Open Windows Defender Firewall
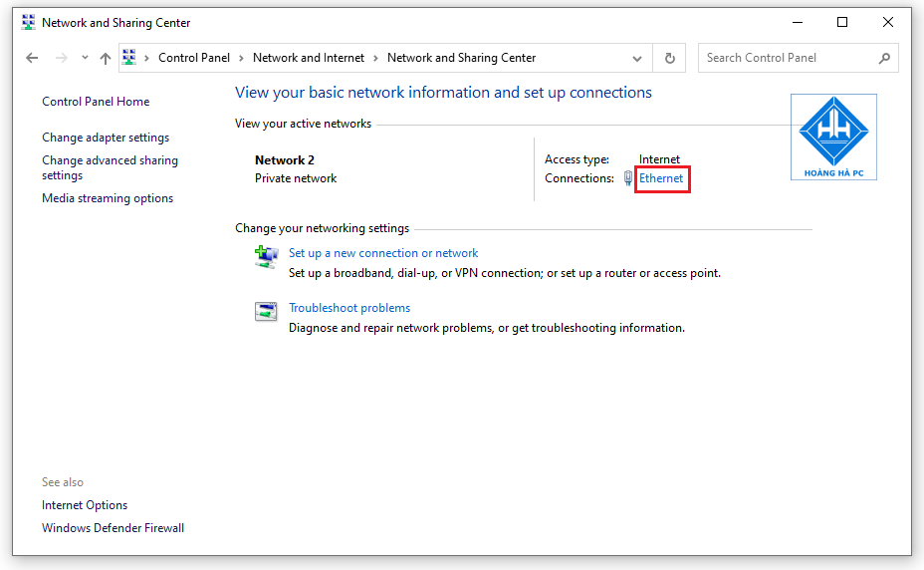Image resolution: width=924 pixels, height=570 pixels. (x=113, y=528)
